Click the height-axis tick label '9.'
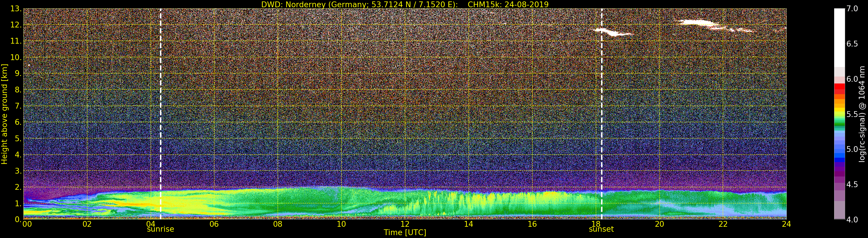The height and width of the screenshot is (238, 868). pyautogui.click(x=18, y=73)
